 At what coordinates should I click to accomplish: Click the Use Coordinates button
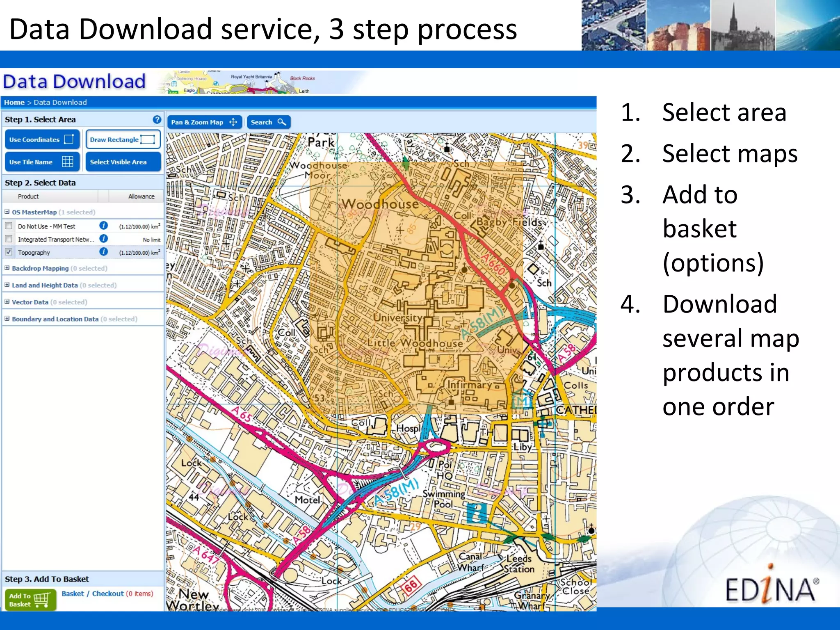[x=42, y=139]
